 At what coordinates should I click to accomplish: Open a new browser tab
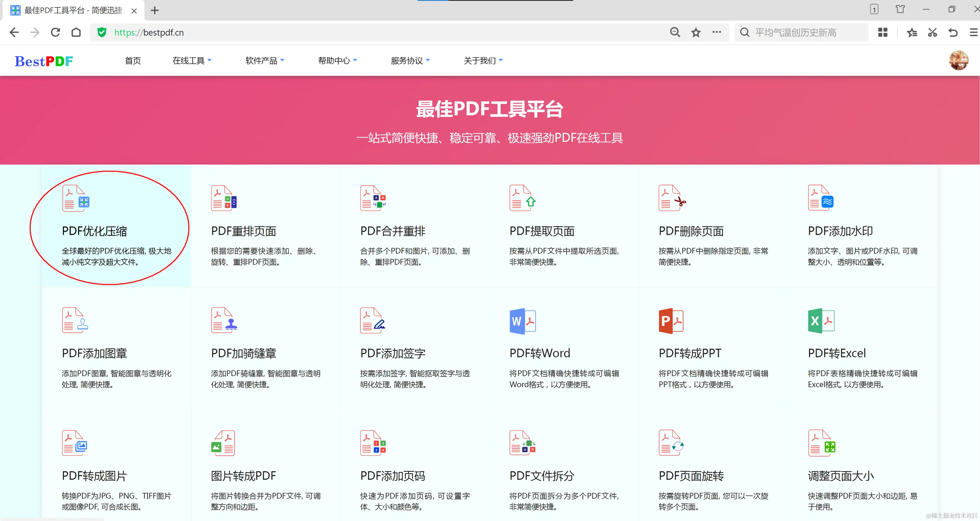pyautogui.click(x=155, y=11)
